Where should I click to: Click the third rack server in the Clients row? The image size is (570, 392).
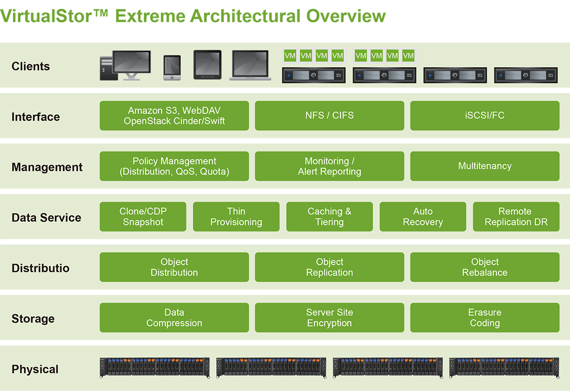coord(455,75)
